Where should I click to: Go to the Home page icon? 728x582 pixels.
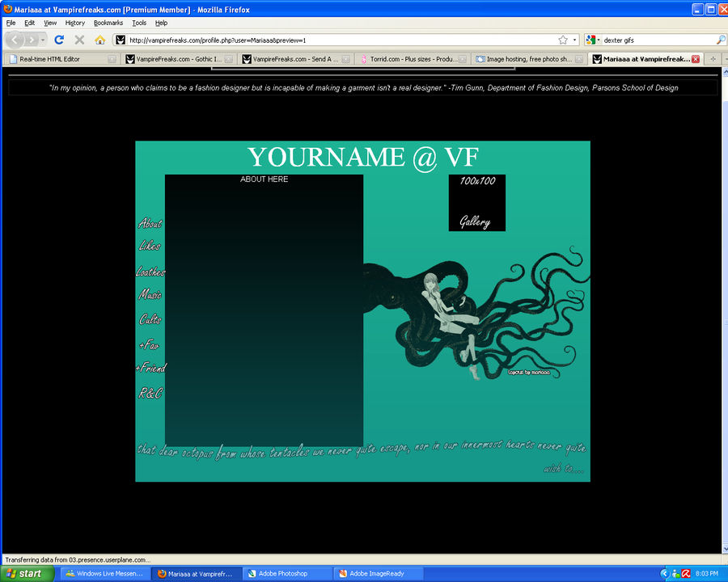coord(99,40)
